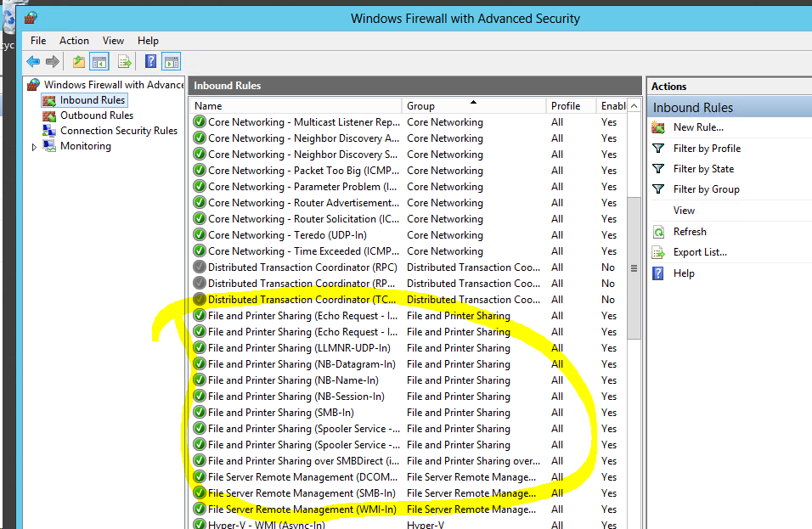Viewport: 812px width, 529px height.
Task: Select Connection Security Rules in tree
Action: [119, 131]
